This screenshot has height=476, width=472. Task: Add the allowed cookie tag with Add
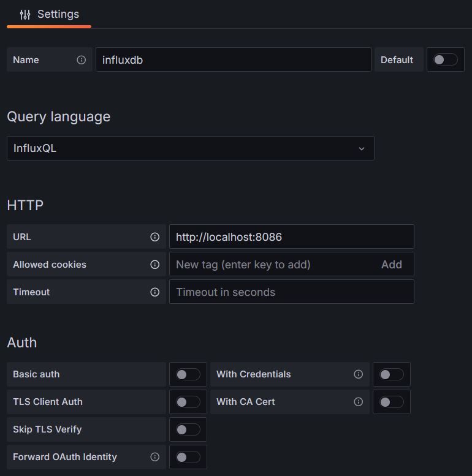[391, 265]
